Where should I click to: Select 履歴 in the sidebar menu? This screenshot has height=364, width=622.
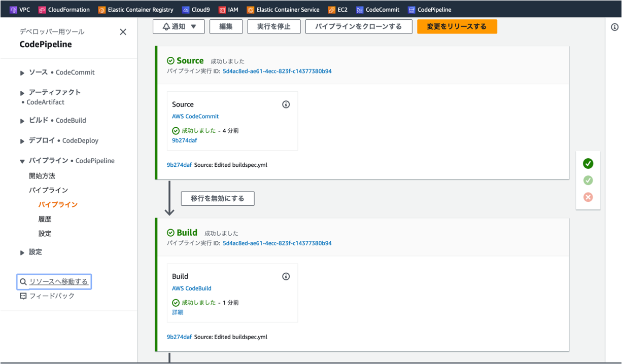(x=45, y=220)
